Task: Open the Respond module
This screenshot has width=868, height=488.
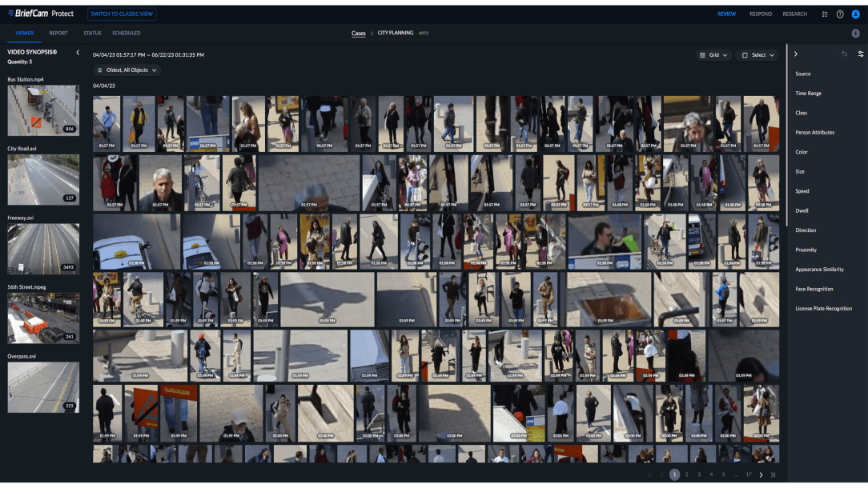Action: coord(761,14)
